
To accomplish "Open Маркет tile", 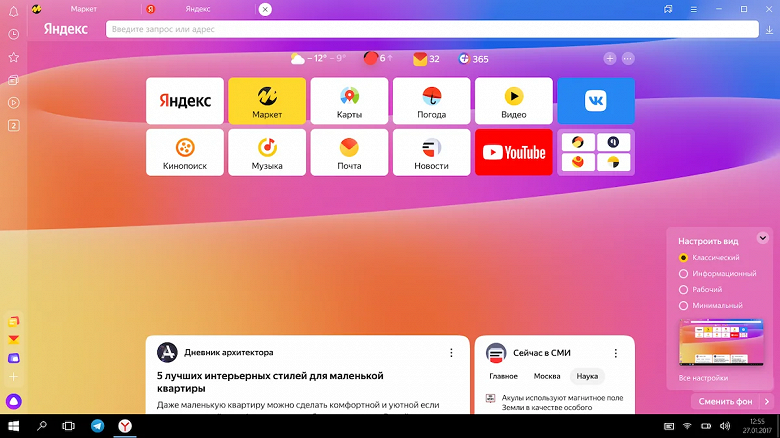I will point(267,101).
